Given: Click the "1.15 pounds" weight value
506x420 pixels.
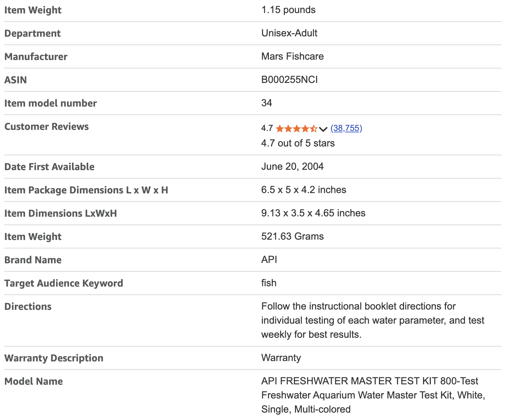Looking at the screenshot, I should 288,10.
